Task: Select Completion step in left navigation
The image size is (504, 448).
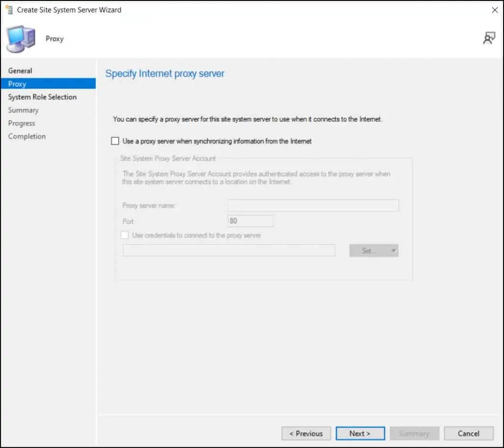Action: click(27, 136)
